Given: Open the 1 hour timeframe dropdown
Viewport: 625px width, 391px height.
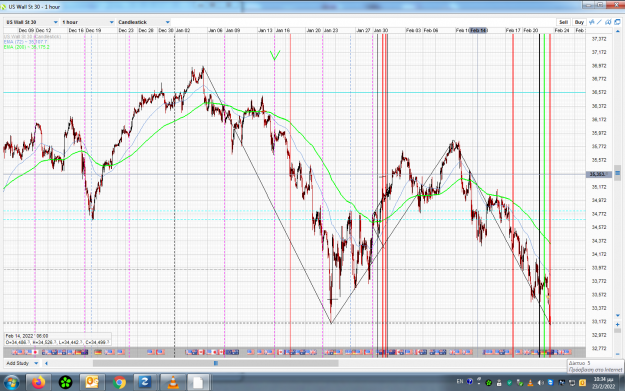Looking at the screenshot, I should [88, 22].
